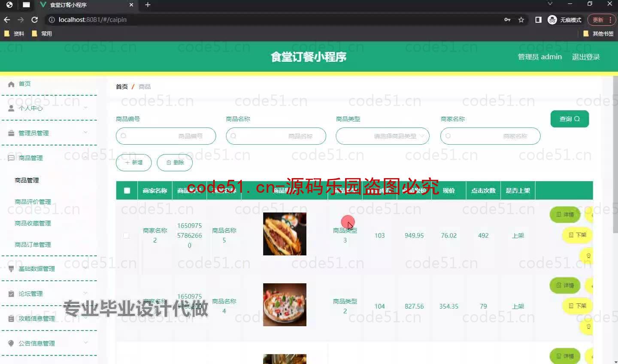Click the document icon for 攻略信息管理
The height and width of the screenshot is (364, 618).
[11, 318]
